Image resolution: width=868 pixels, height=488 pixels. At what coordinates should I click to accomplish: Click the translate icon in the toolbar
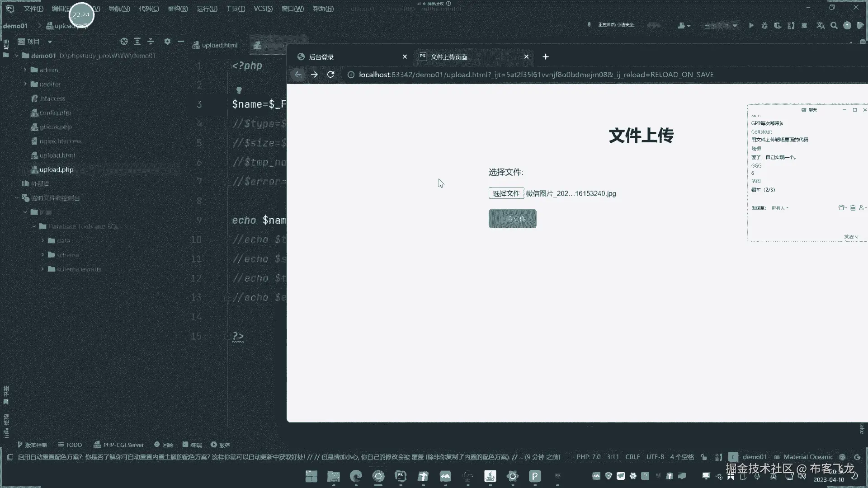click(x=821, y=26)
